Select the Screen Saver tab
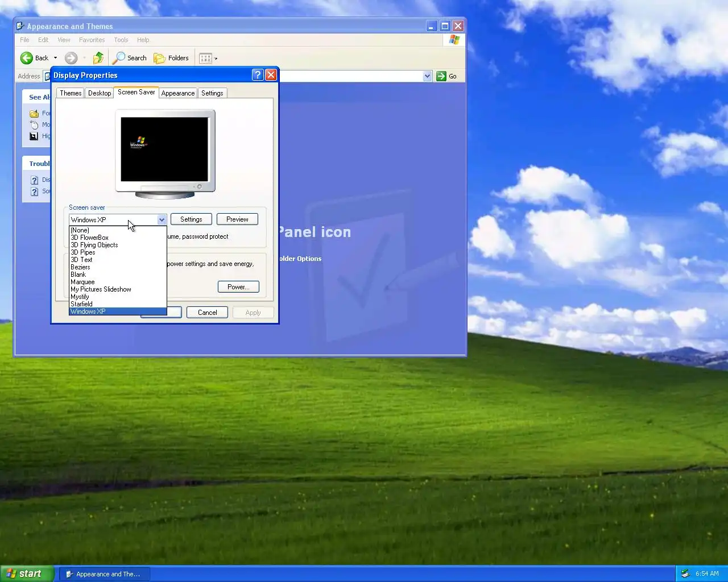 (136, 92)
